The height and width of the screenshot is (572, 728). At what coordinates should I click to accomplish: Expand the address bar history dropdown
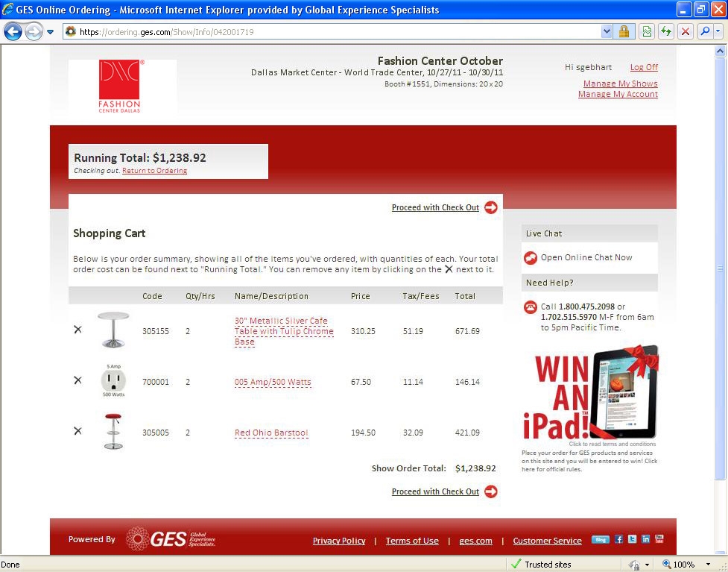click(607, 31)
